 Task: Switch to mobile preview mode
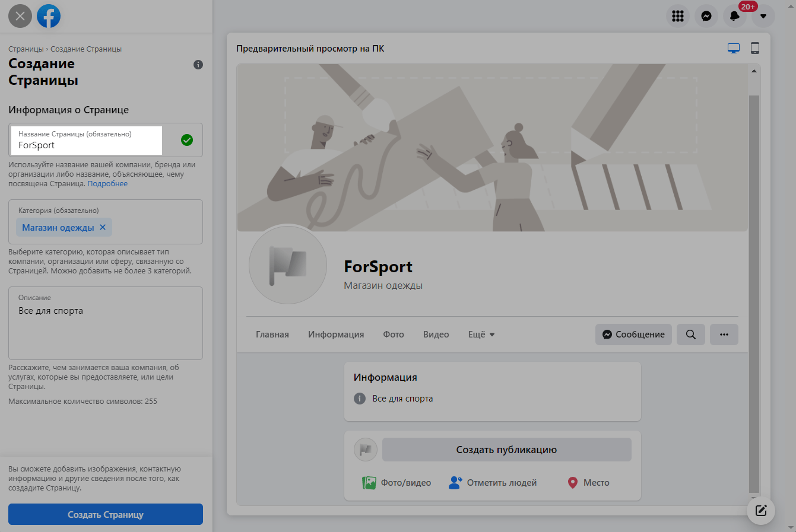point(754,49)
